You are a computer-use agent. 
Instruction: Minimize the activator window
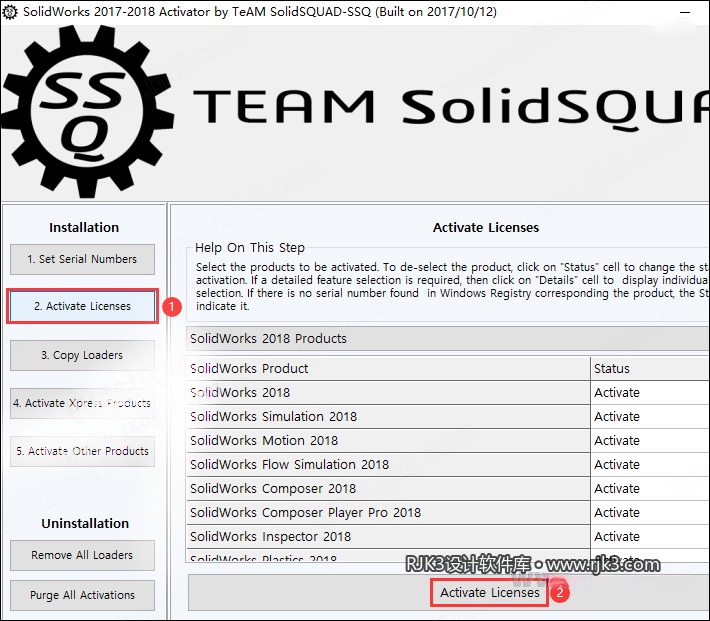pos(685,12)
